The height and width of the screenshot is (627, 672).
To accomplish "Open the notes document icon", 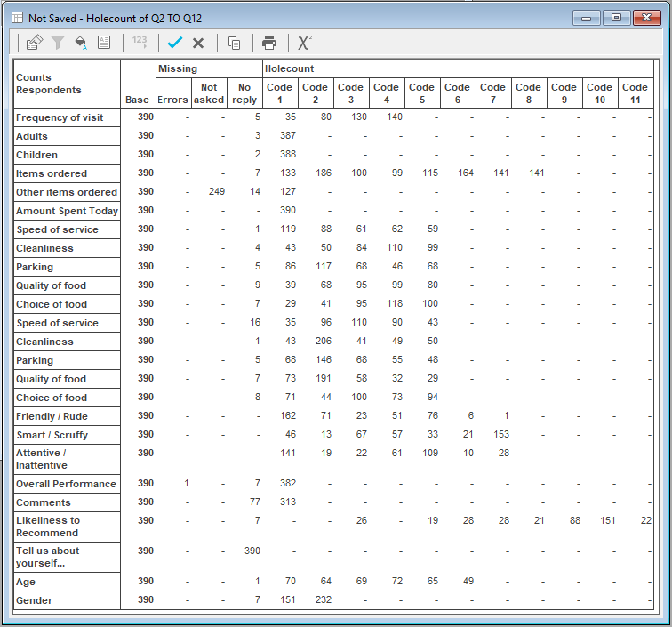I will pyautogui.click(x=104, y=42).
